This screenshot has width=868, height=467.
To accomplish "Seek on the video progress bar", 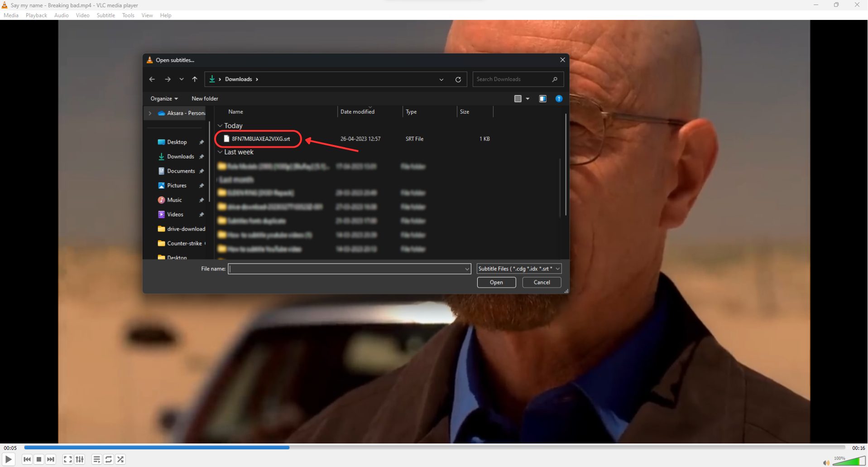I will [434, 448].
